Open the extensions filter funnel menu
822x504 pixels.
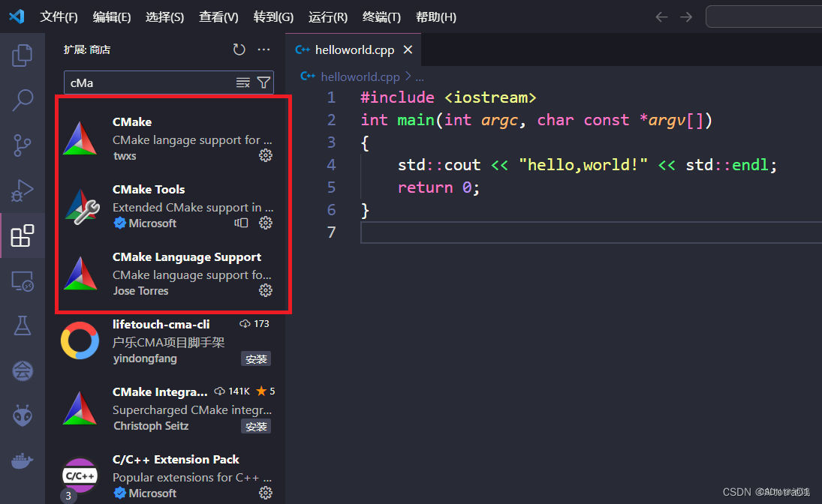pyautogui.click(x=264, y=82)
